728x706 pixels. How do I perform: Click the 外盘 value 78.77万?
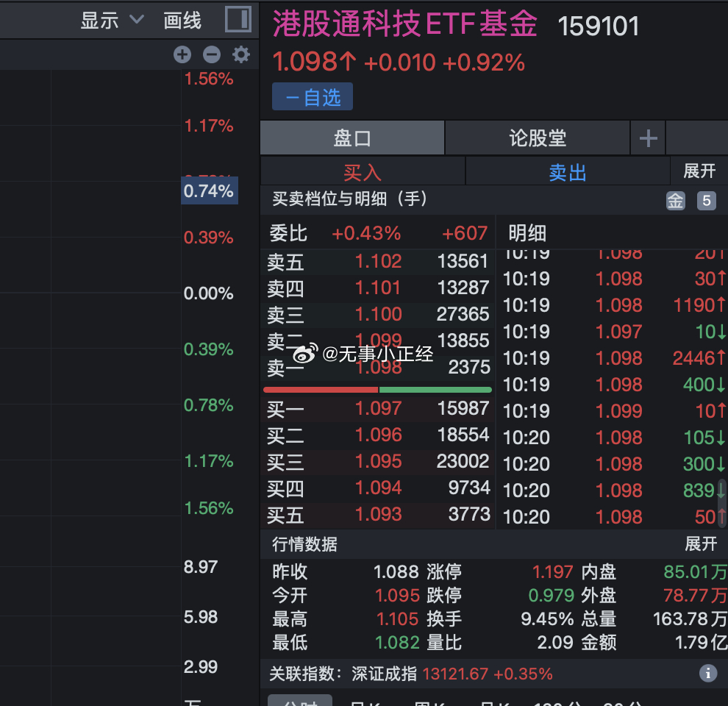point(695,596)
